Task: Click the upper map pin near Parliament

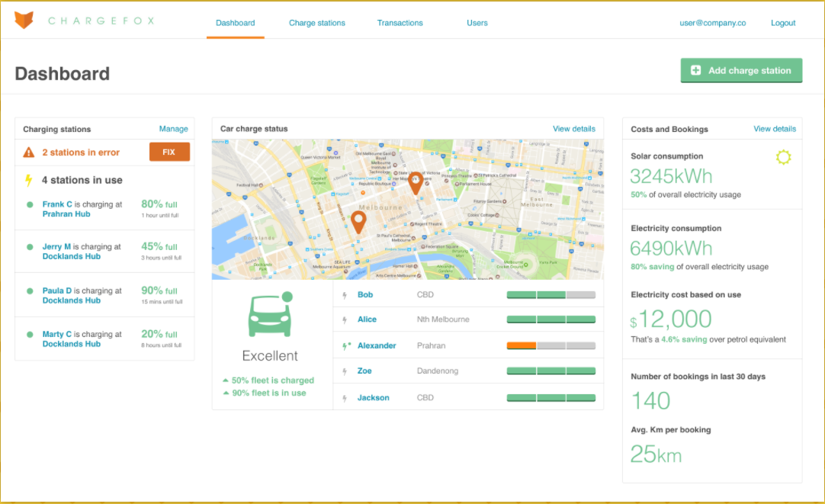Action: coord(416,182)
